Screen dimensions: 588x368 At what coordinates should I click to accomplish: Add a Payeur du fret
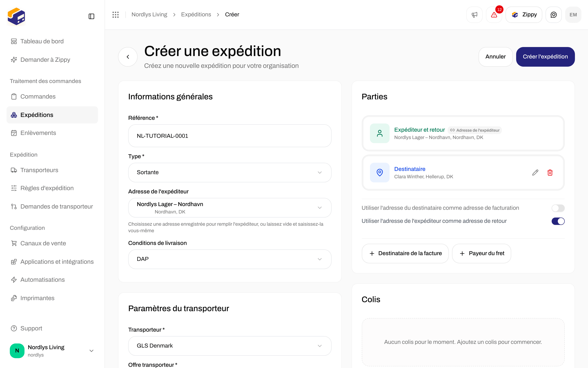[x=481, y=253]
